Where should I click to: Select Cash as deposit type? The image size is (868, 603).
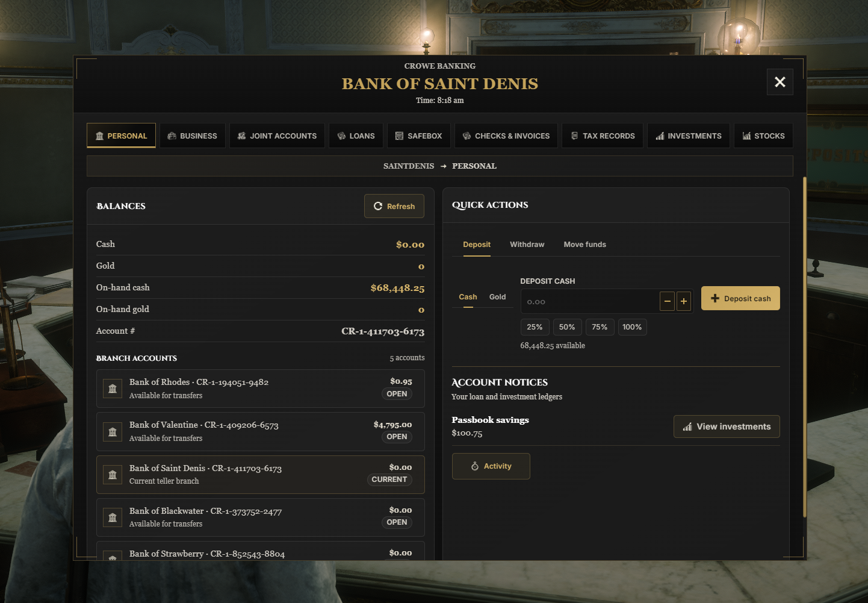point(468,297)
